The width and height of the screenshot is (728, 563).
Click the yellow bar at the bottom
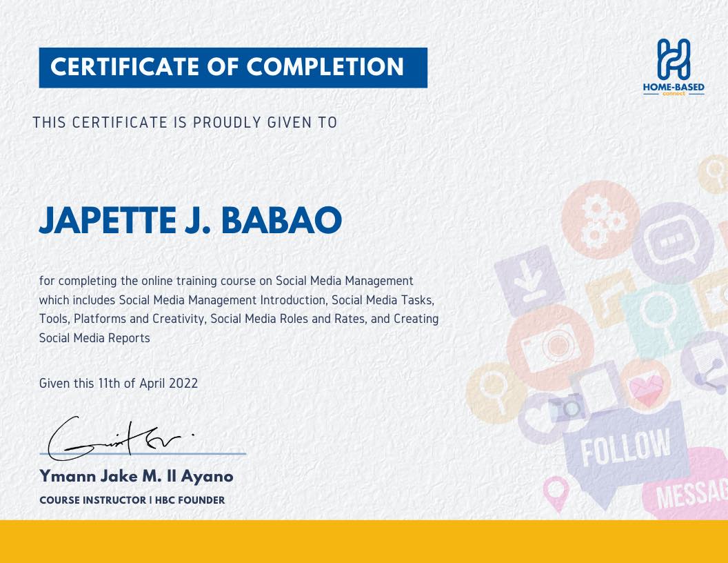coord(364,544)
